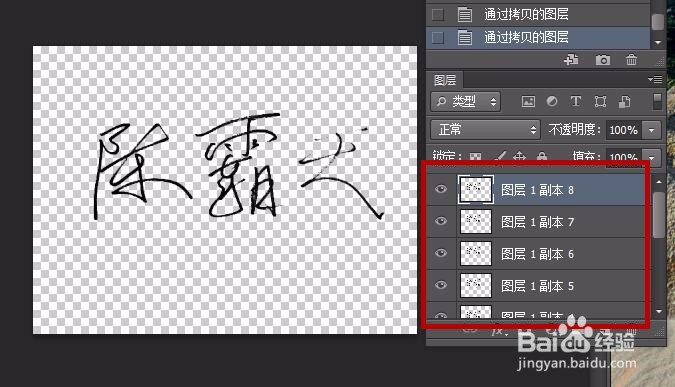
Task: Switch layer filtering on/off toggle
Action: (657, 102)
